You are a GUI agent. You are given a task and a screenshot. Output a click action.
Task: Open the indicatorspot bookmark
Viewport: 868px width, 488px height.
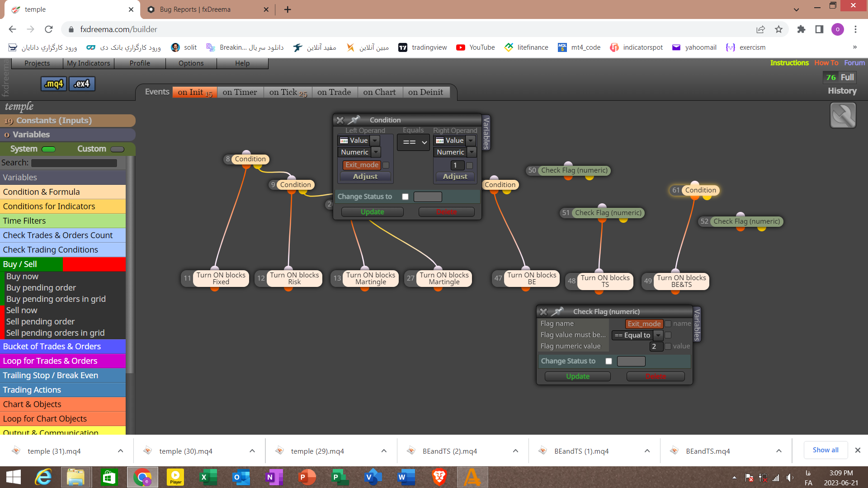point(636,47)
